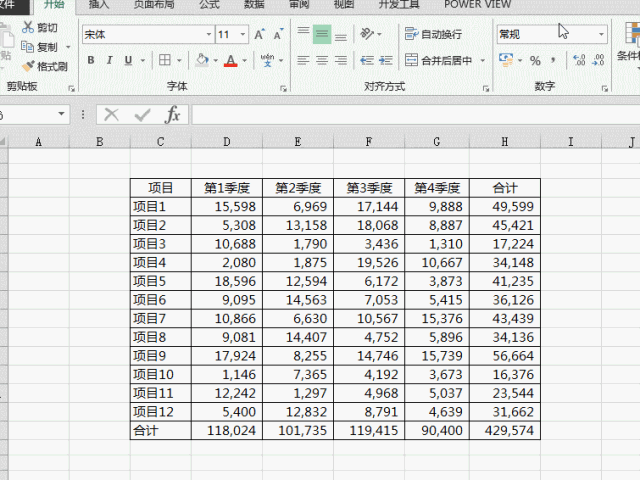Screen dimensions: 640x480
Task: Decrease indent icon
Action: pyautogui.click(x=367, y=60)
